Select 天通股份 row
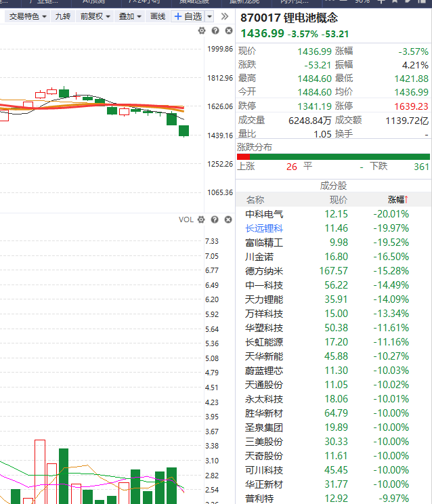The image size is (432, 504). click(333, 385)
